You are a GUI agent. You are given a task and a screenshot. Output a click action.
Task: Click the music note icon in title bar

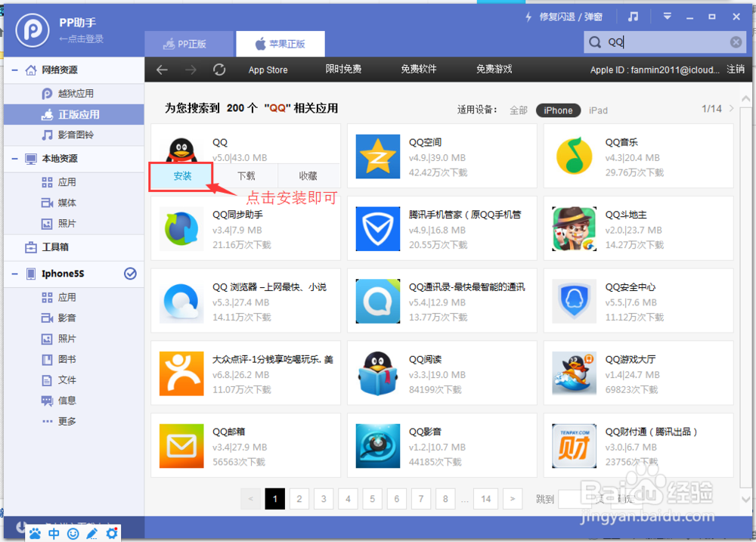(633, 17)
